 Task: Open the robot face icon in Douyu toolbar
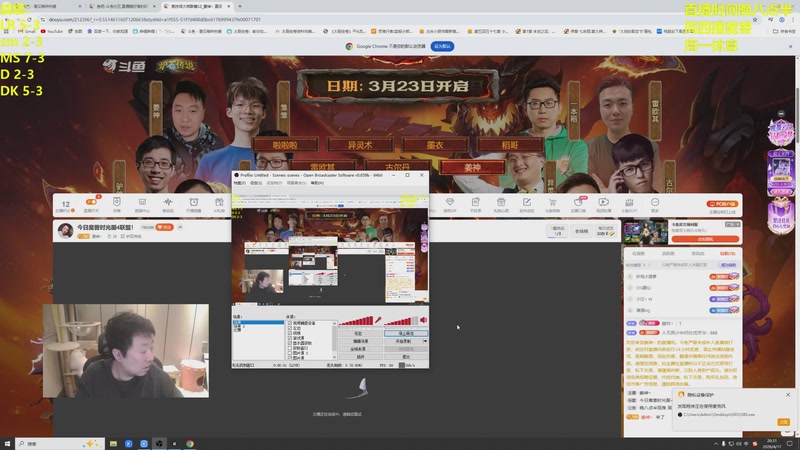pyautogui.click(x=142, y=202)
